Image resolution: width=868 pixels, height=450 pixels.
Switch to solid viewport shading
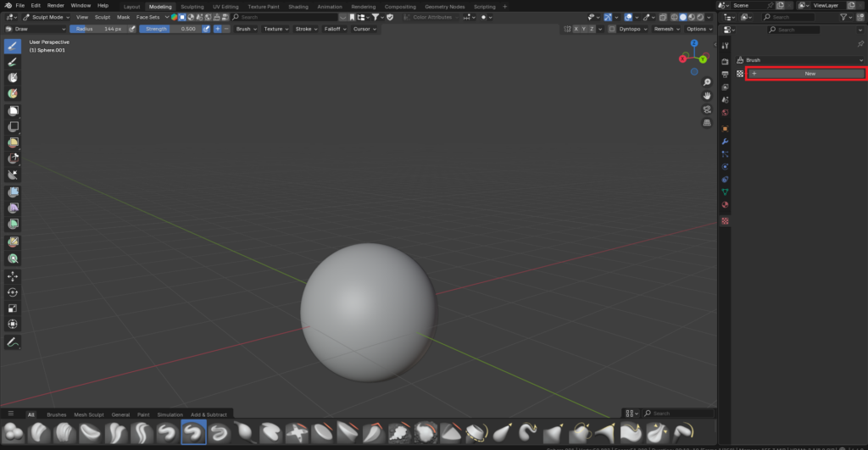click(x=683, y=17)
